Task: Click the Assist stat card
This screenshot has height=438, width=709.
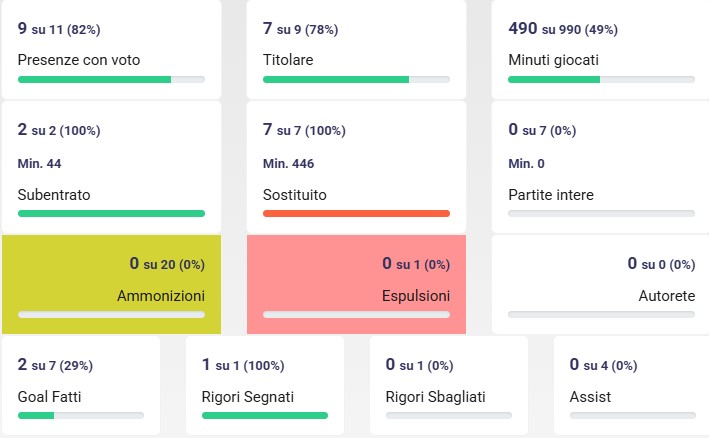Action: pyautogui.click(x=632, y=385)
